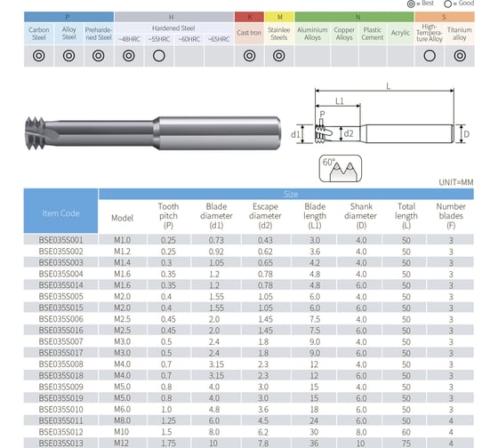
Task: Click the Best rating icon under Carbon Steel
Action: pos(39,56)
